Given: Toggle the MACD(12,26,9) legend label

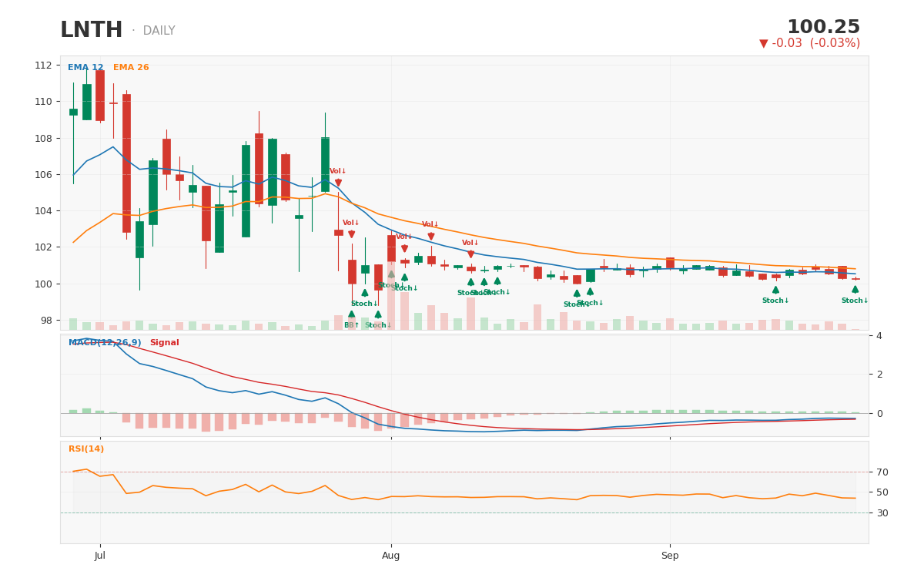Looking at the screenshot, I should tap(105, 343).
